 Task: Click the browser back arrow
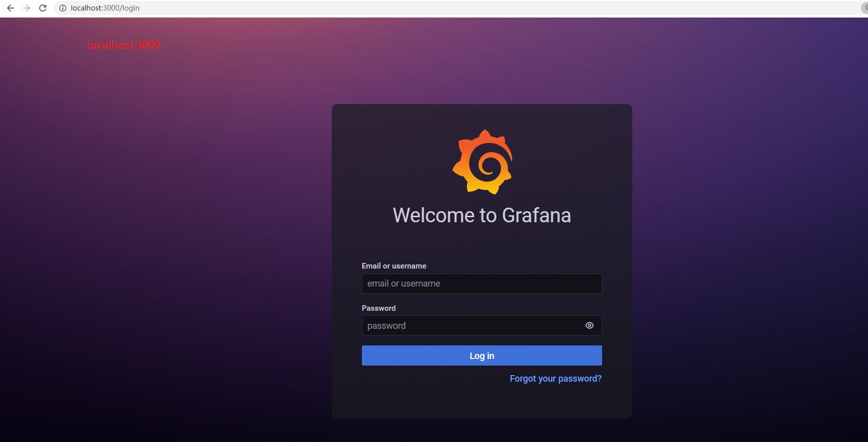coord(11,8)
